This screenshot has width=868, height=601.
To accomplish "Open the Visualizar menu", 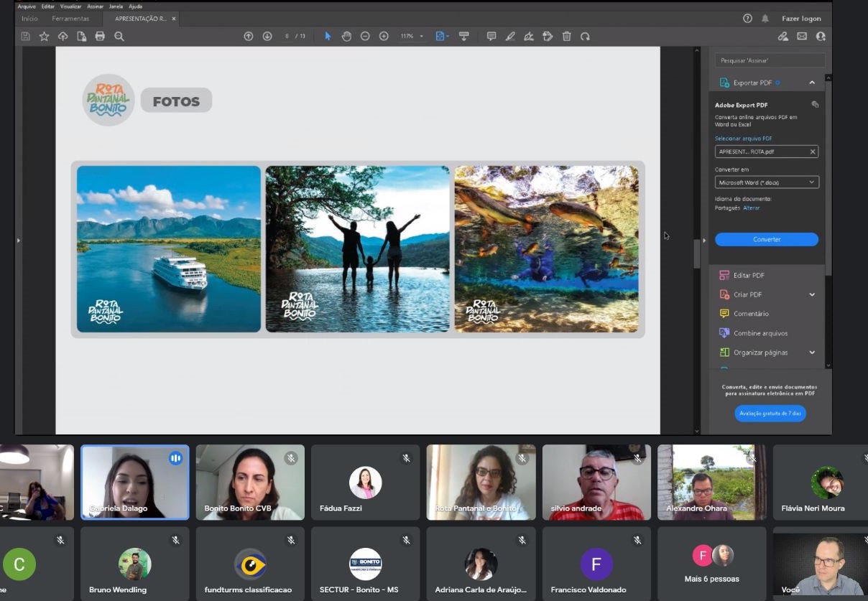I will click(x=71, y=6).
